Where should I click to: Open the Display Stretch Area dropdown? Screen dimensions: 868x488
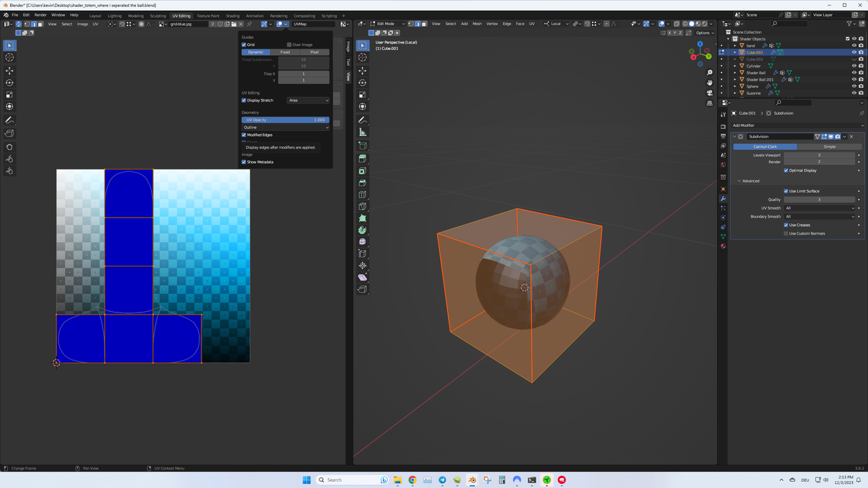coord(308,100)
